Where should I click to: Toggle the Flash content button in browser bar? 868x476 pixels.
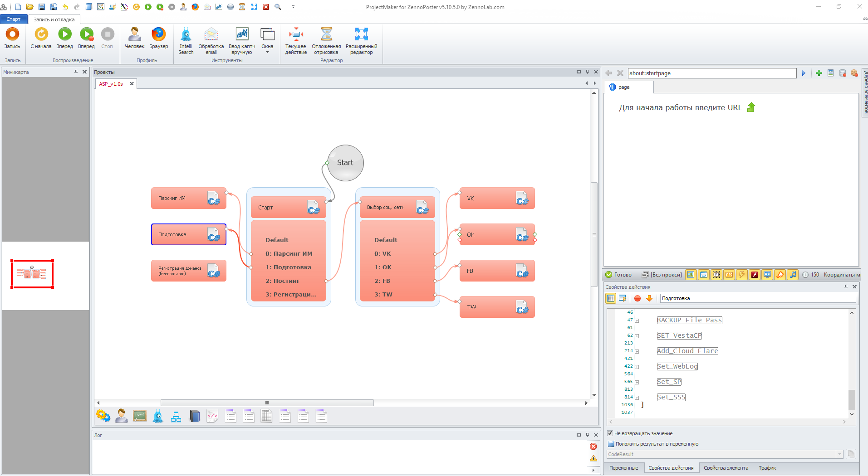tap(754, 275)
